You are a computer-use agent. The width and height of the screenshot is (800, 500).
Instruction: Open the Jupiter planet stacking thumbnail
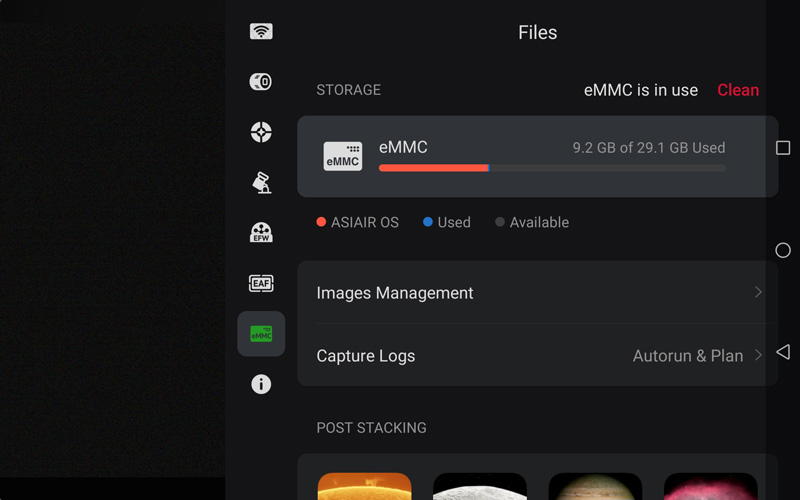click(595, 486)
